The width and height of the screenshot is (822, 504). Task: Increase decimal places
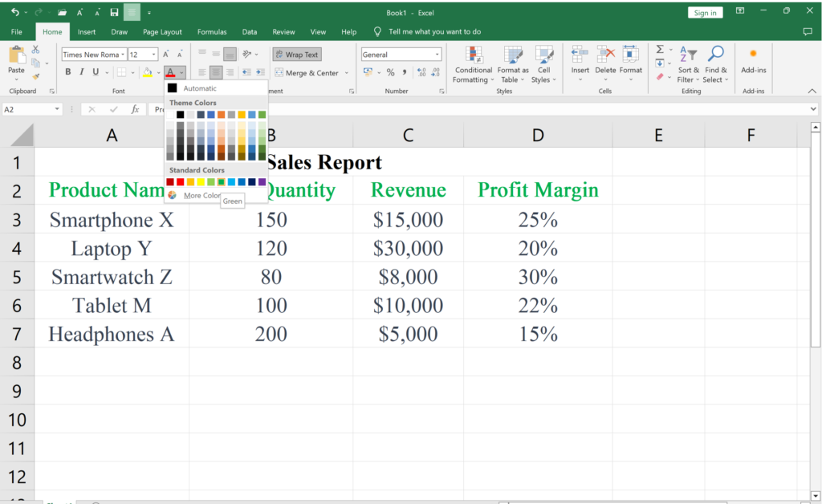420,71
